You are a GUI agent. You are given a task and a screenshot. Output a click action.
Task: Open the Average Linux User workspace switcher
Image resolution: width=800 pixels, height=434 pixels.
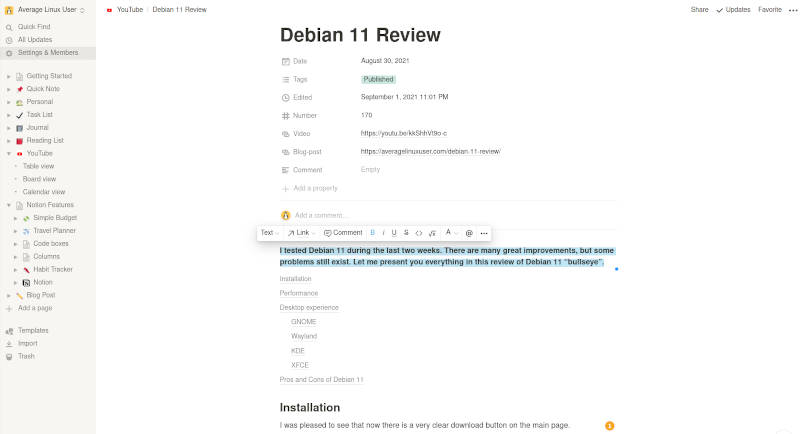coord(45,10)
